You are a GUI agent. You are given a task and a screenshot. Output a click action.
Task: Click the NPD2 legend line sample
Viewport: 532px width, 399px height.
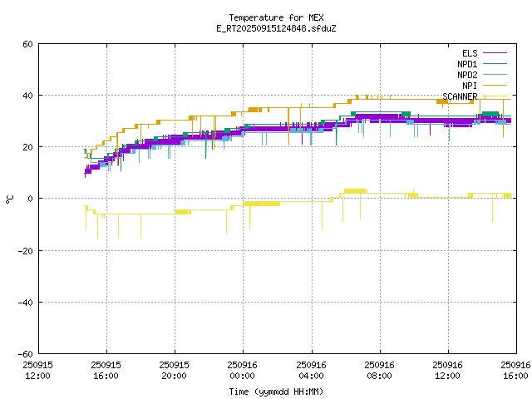click(x=495, y=75)
